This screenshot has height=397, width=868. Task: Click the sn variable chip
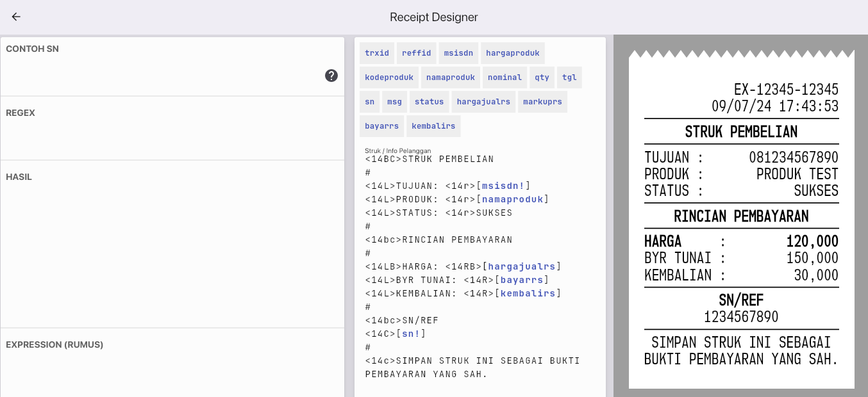coord(369,102)
